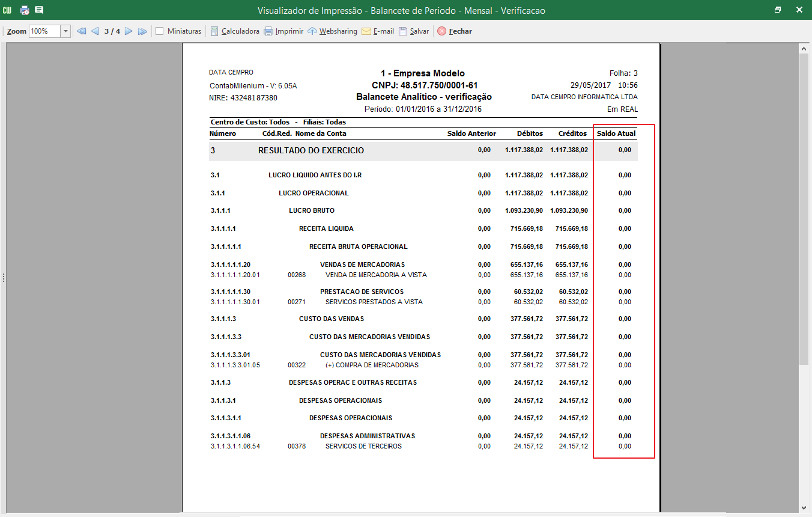Click LUCRO BRUTO account name
Image resolution: width=812 pixels, height=517 pixels.
click(x=312, y=211)
